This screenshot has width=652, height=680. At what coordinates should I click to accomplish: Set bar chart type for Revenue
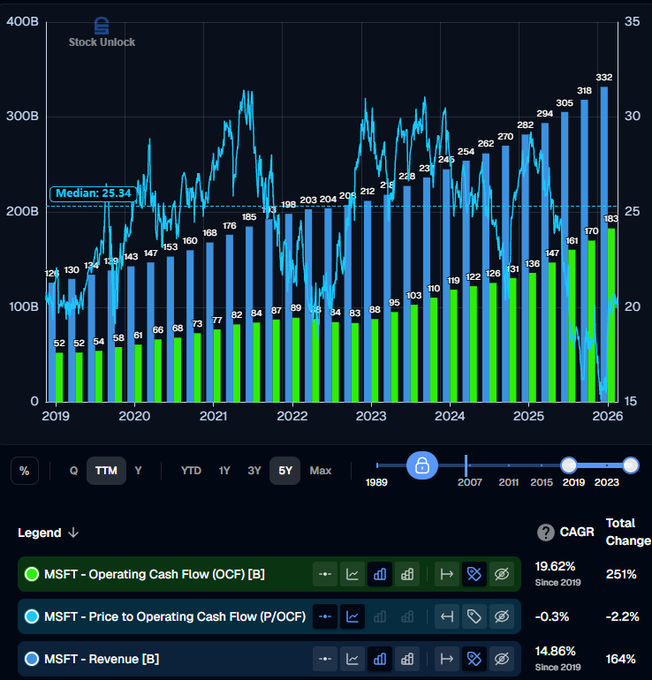[x=380, y=659]
